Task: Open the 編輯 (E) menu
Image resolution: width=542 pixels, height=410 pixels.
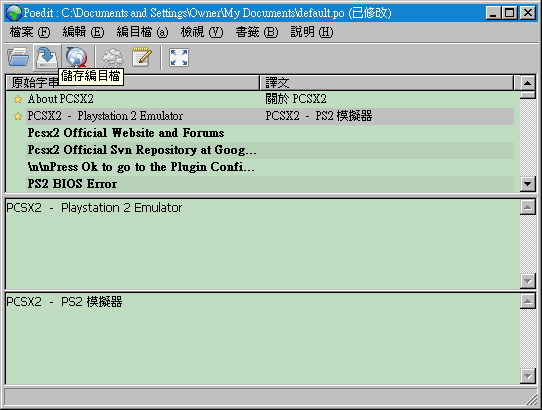Action: pyautogui.click(x=83, y=32)
